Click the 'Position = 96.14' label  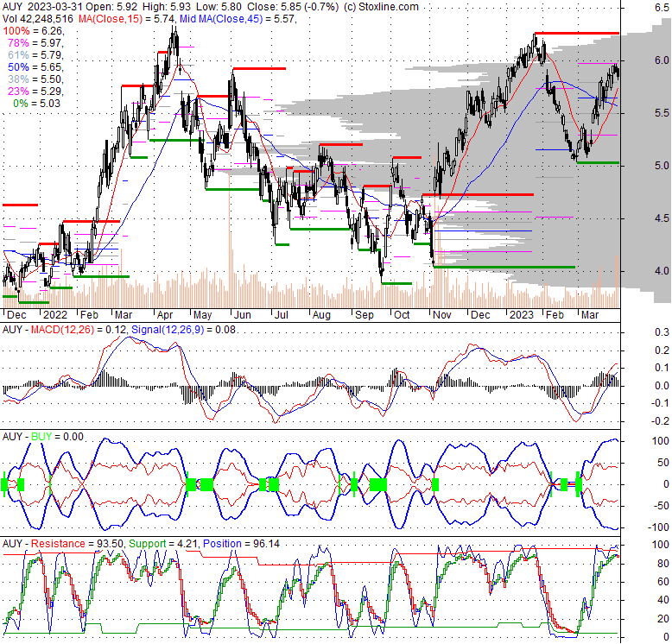pyautogui.click(x=241, y=544)
